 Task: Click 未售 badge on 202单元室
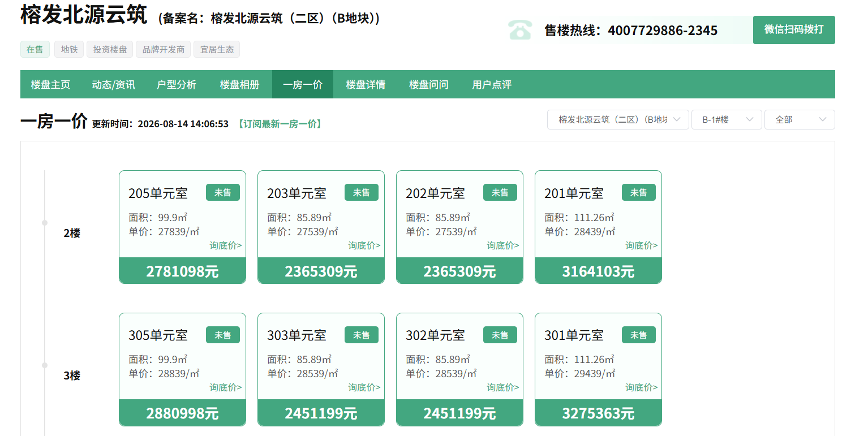(500, 192)
